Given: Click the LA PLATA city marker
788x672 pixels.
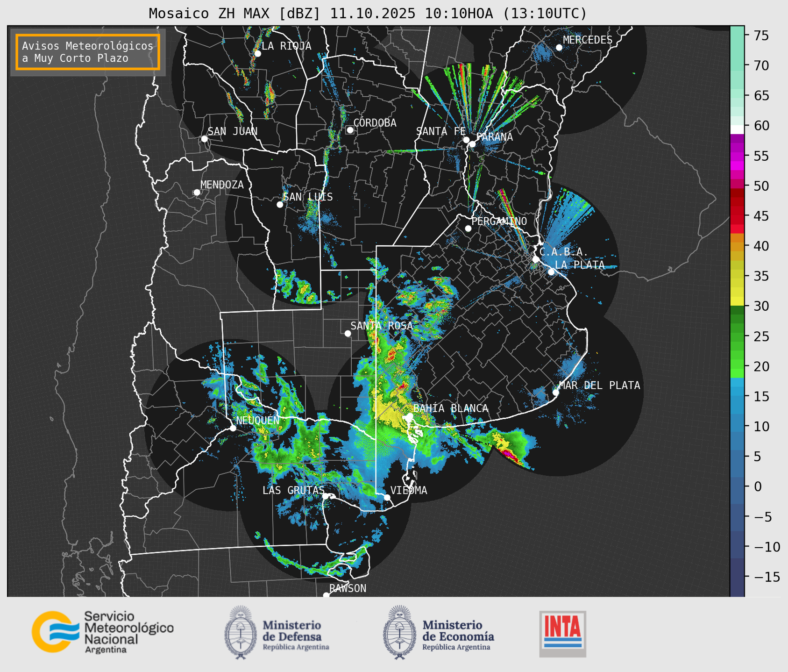Looking at the screenshot, I should pyautogui.click(x=551, y=272).
